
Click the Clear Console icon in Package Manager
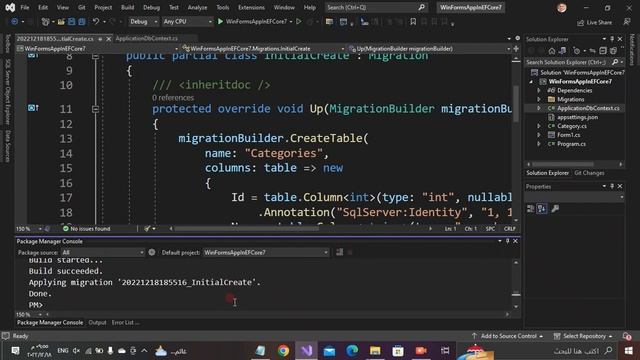click(x=340, y=252)
